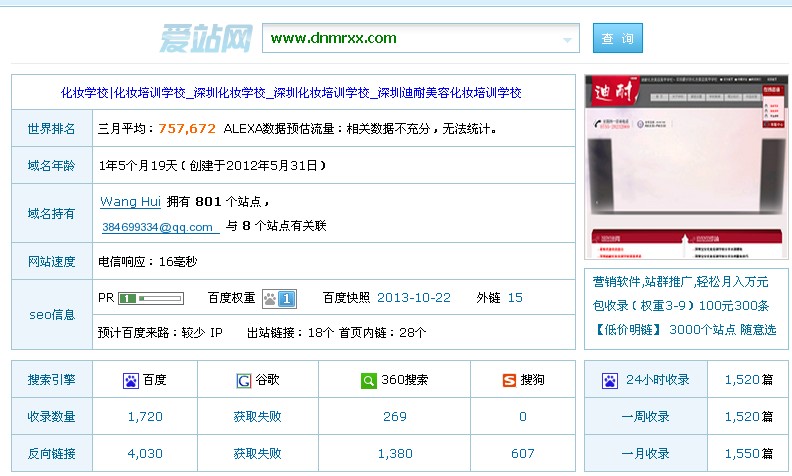Open the 搜狗 反向链接 value 607
792x476 pixels.
523,453
